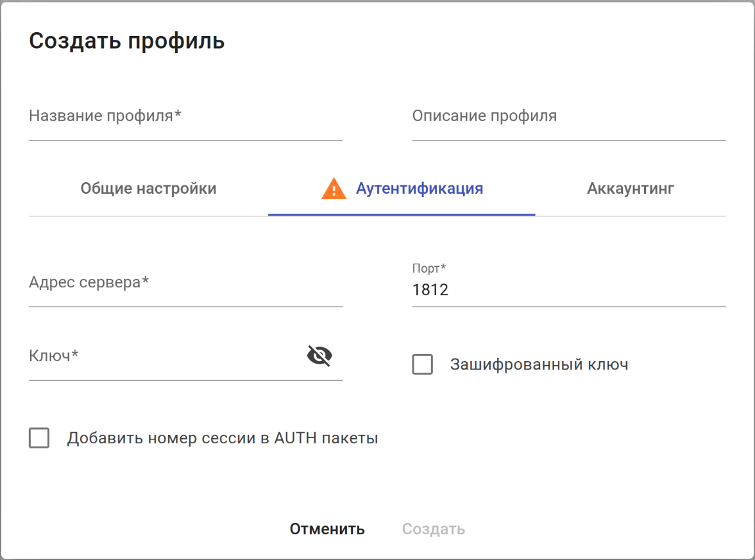The height and width of the screenshot is (560, 755).
Task: Open the Аккаунтинг tab
Action: tap(630, 189)
